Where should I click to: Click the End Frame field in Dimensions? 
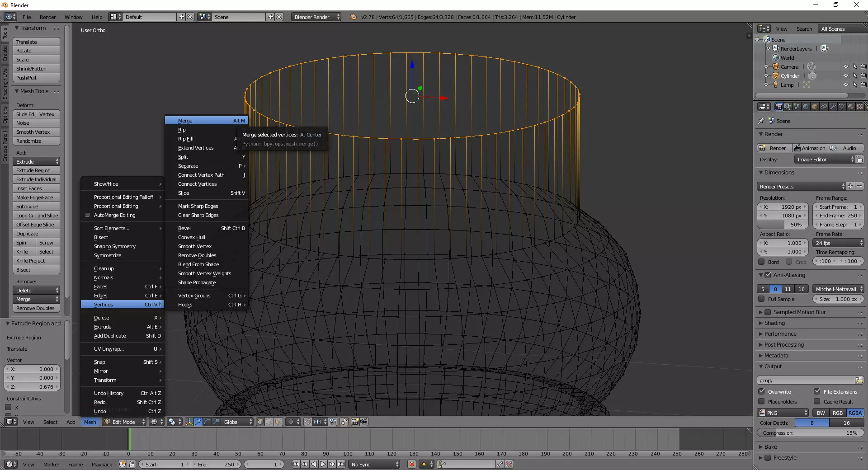point(838,216)
